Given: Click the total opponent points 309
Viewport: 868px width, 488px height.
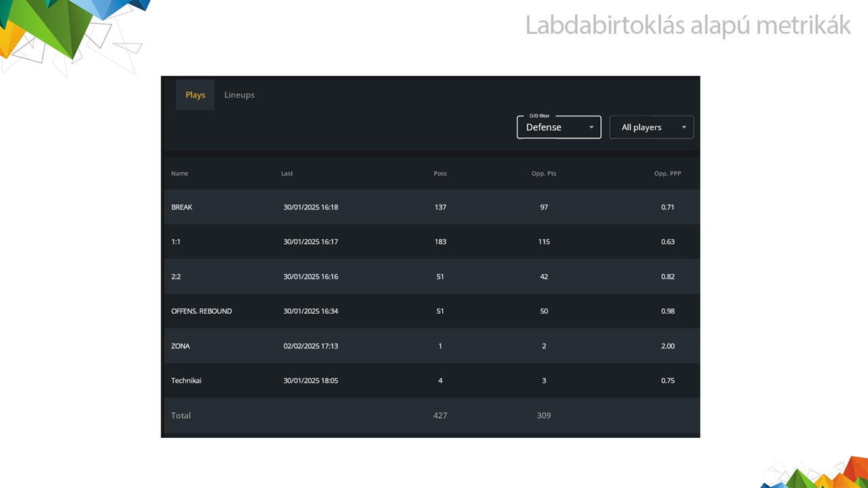Looking at the screenshot, I should pyautogui.click(x=544, y=415).
